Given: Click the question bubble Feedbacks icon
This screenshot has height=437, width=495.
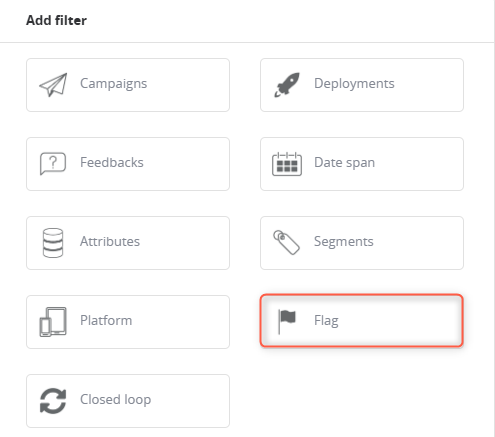Looking at the screenshot, I should pos(53,164).
